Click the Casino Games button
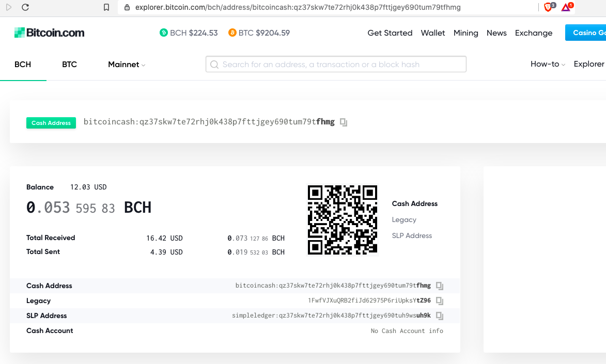The height and width of the screenshot is (364, 606). [x=585, y=33]
